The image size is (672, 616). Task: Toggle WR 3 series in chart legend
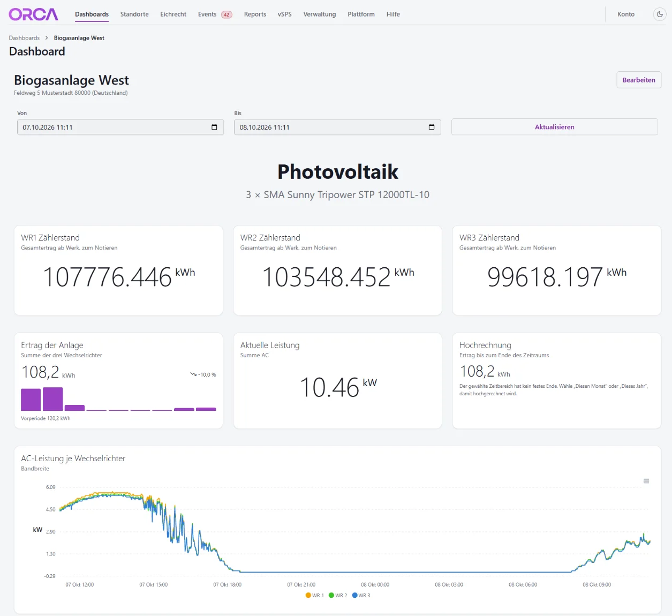361,595
